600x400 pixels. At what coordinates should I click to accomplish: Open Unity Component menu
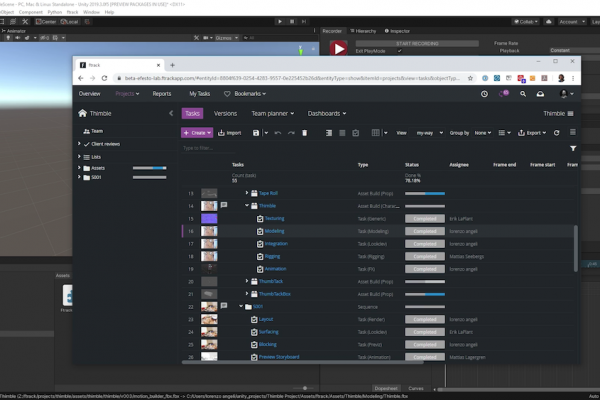coord(31,12)
